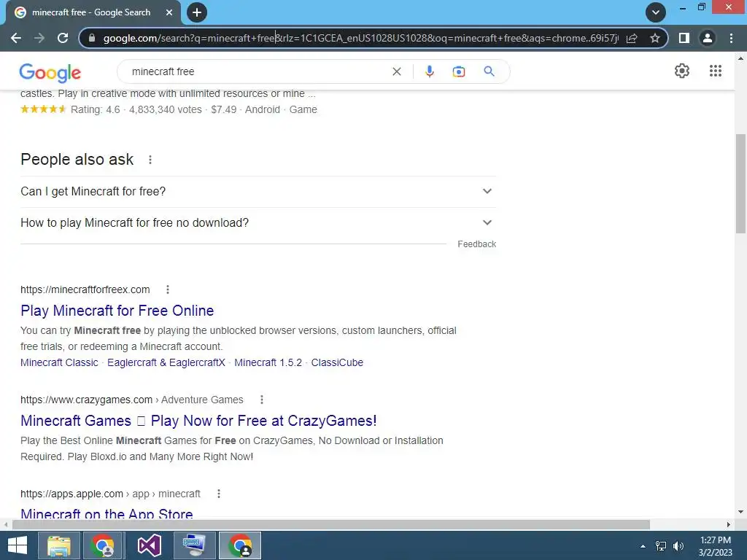
Task: Open the volume tray icon
Action: pos(678,546)
